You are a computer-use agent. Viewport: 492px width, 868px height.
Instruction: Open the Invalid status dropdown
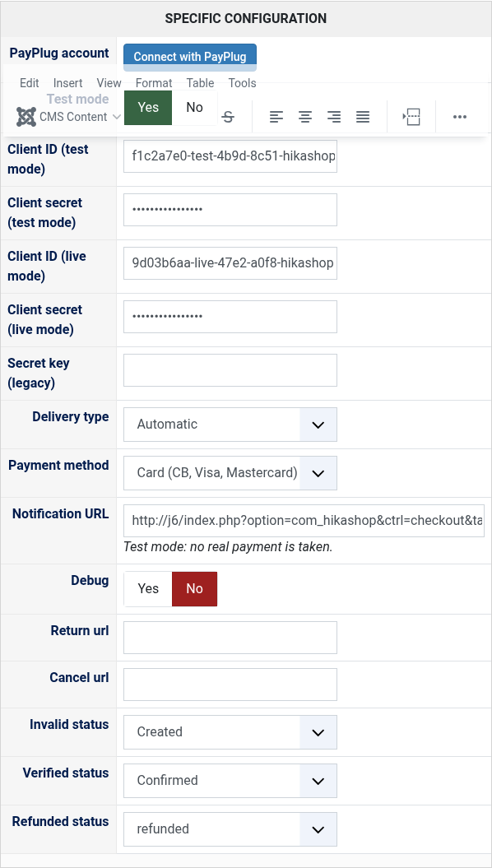pyautogui.click(x=230, y=732)
